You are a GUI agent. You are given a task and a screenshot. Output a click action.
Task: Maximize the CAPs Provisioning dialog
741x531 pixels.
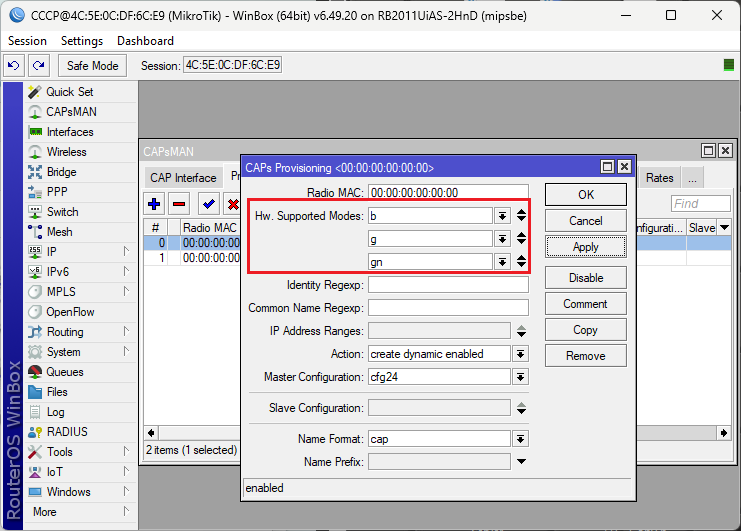(x=607, y=166)
